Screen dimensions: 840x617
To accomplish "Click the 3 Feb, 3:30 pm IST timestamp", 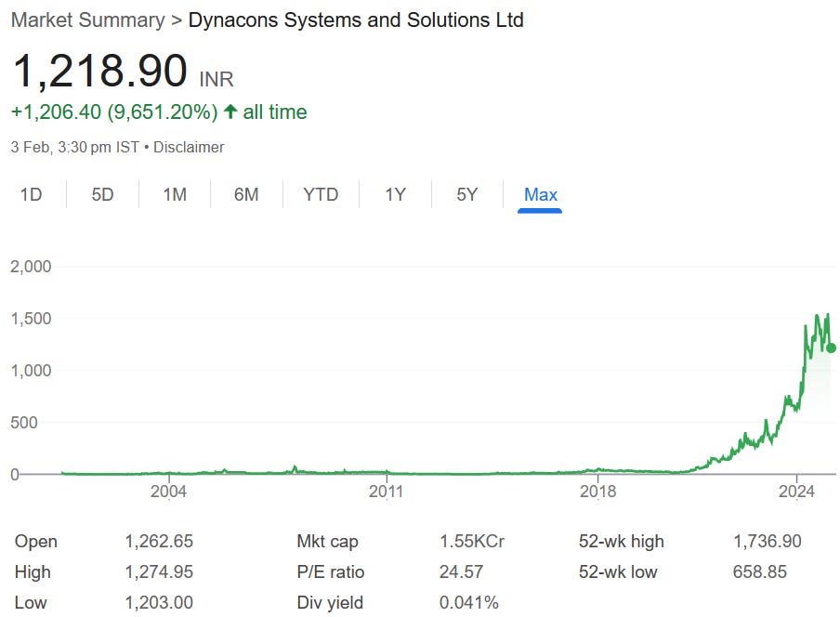I will click(x=75, y=148).
